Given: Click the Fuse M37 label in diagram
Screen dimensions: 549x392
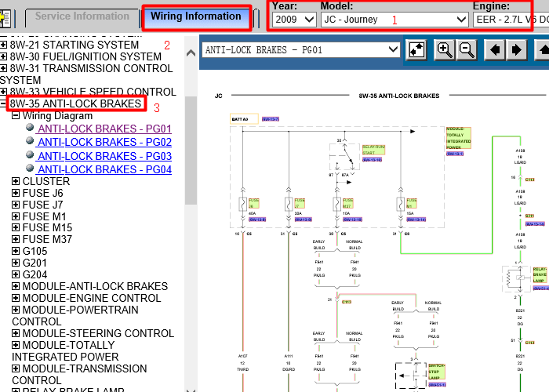Looking at the screenshot, I should tap(347, 203).
